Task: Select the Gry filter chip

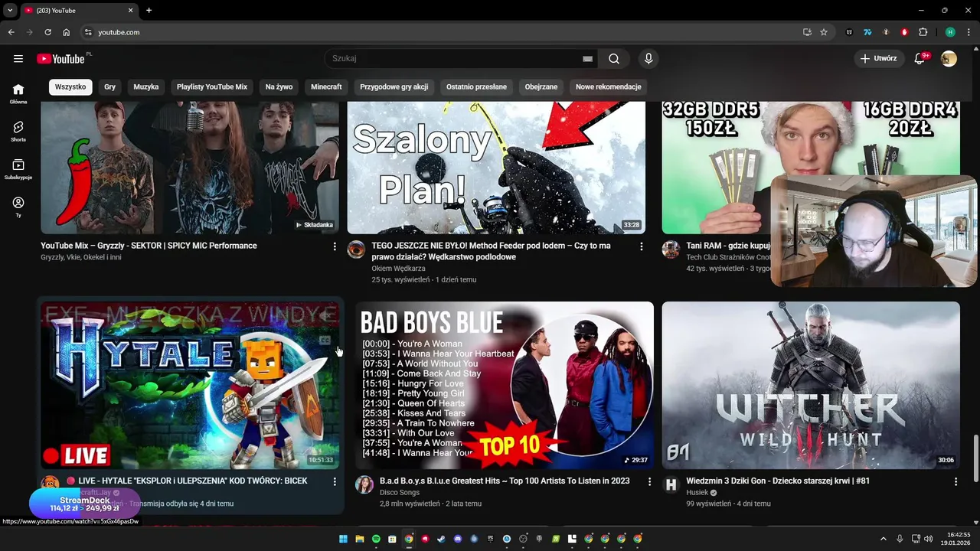Action: (x=110, y=87)
